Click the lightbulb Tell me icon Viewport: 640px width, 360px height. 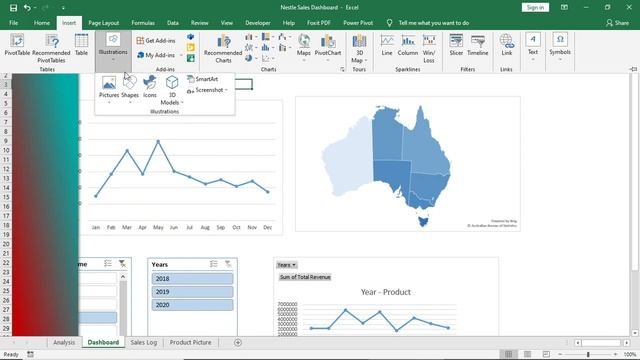pos(389,23)
